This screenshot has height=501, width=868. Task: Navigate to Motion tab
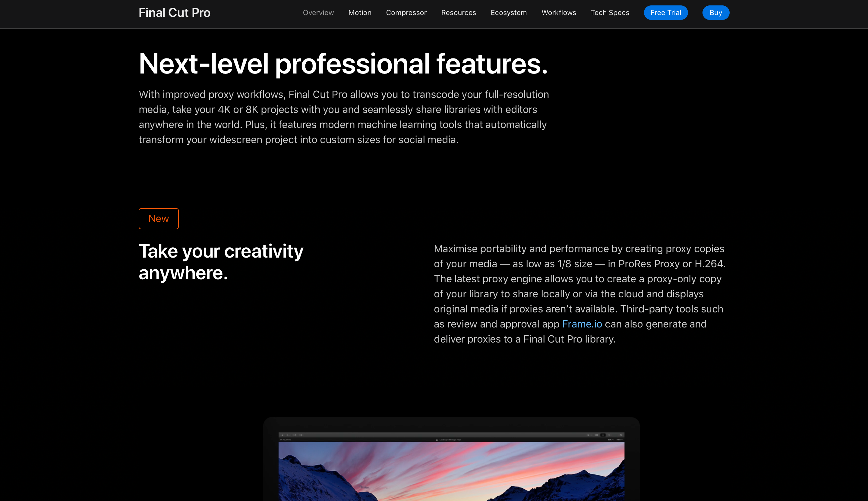360,13
